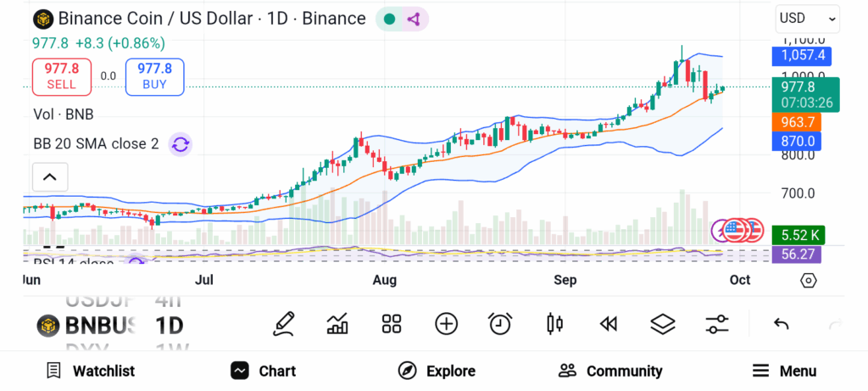Toggle the purple data-source icon beside the title
The width and height of the screenshot is (868, 391).
[x=414, y=19]
